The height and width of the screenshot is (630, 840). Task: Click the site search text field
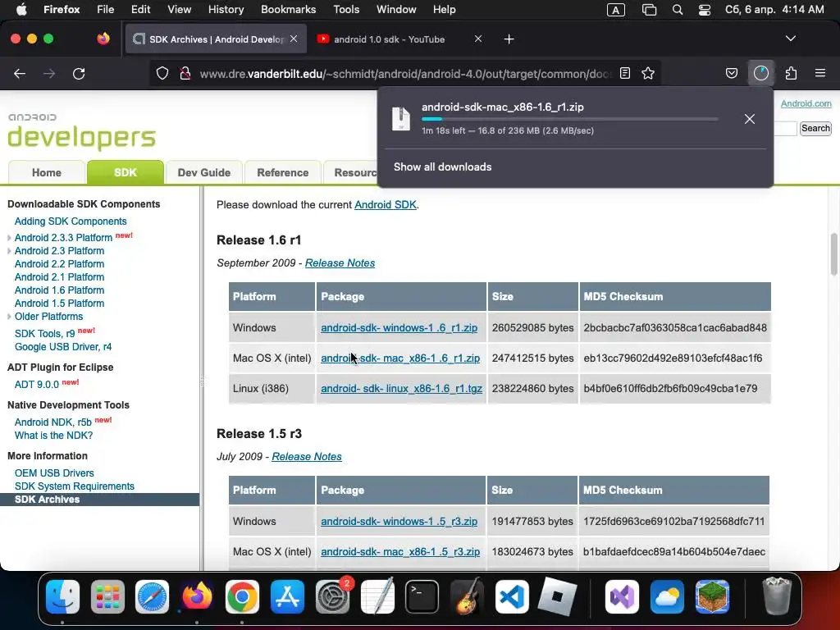[x=785, y=128]
